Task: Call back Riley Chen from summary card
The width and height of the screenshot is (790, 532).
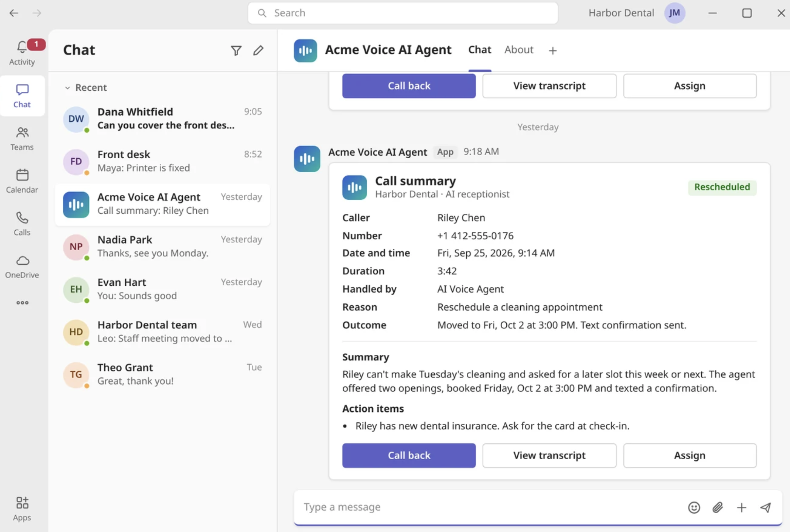Action: [409, 455]
